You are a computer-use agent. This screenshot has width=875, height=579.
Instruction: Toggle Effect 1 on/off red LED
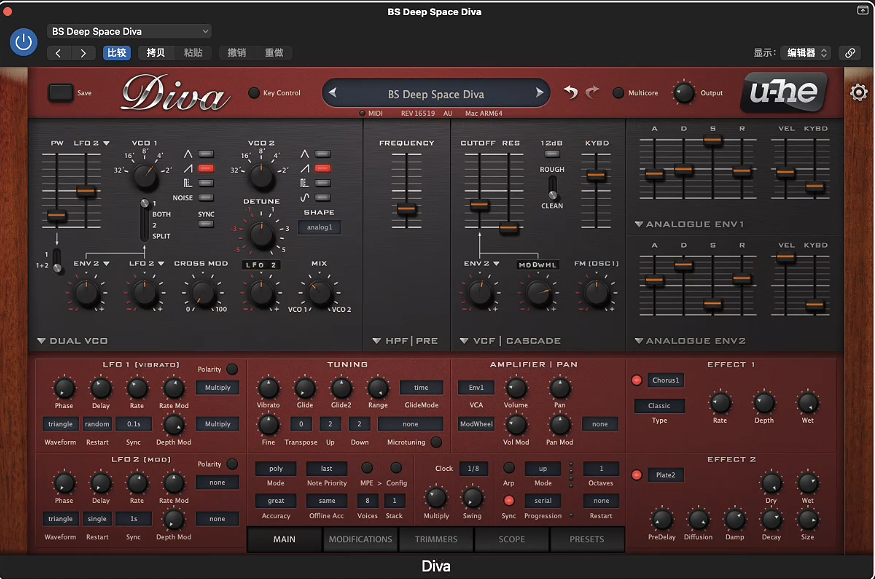(x=636, y=380)
